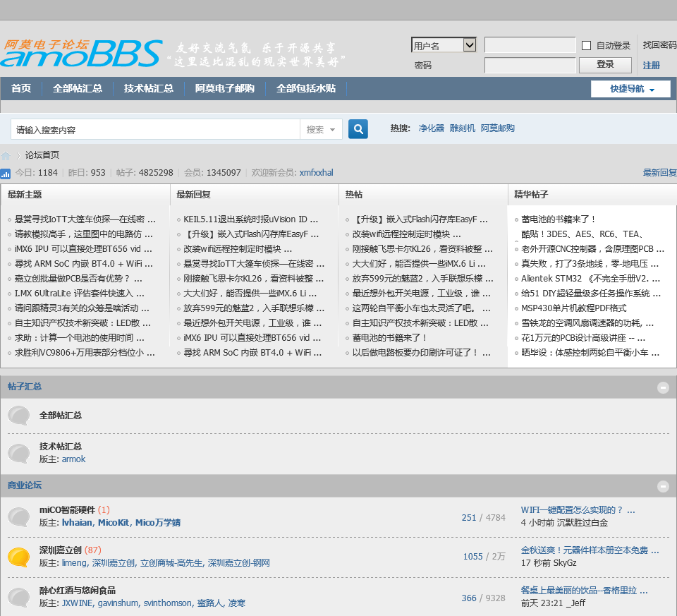
Task: Open post I.MX 6UltraLite 评估套件快速入
Action: [80, 294]
